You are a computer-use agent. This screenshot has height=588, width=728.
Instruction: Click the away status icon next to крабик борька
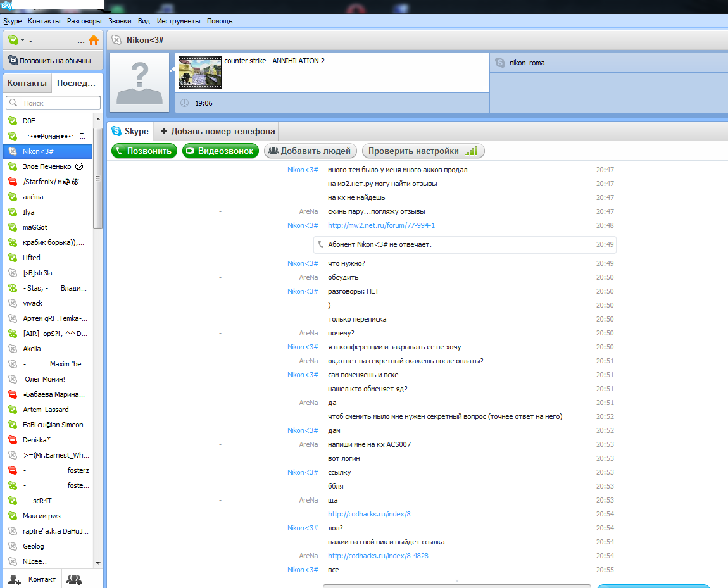[x=13, y=242]
